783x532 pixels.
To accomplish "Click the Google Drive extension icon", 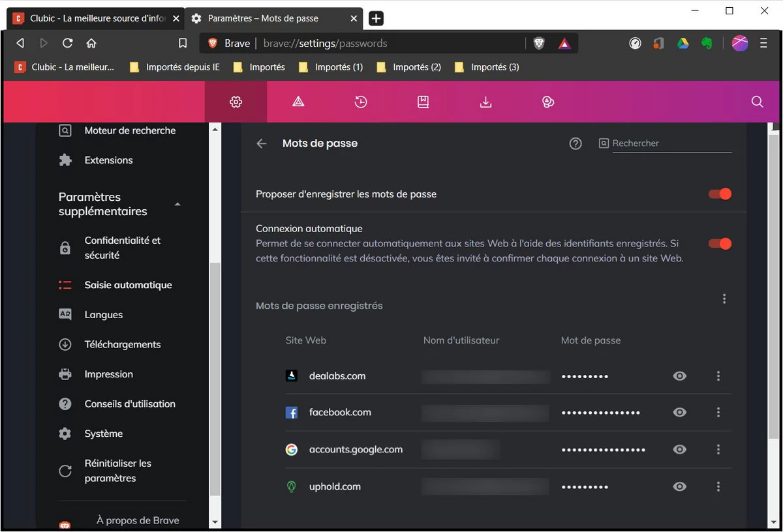I will [x=683, y=44].
